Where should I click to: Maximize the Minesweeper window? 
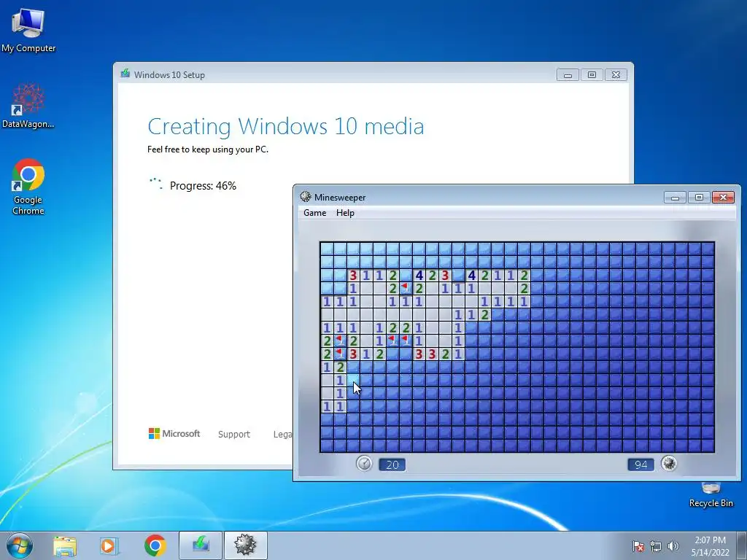699,197
